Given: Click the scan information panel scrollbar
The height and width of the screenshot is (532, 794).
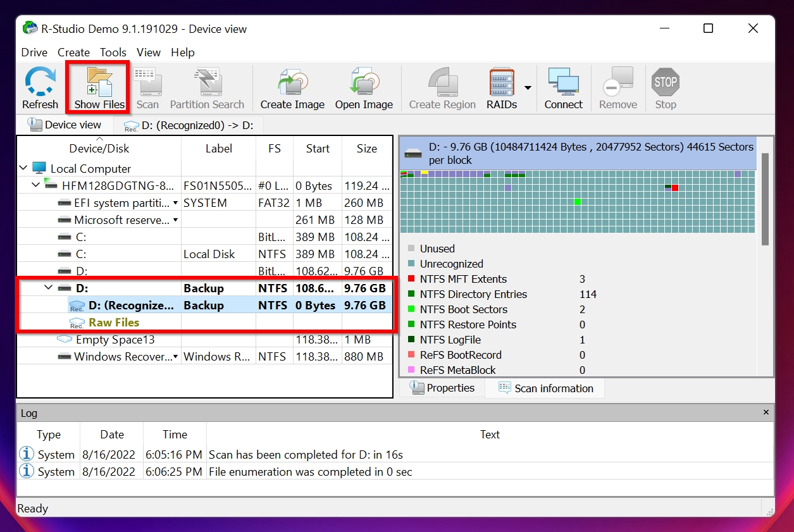Looking at the screenshot, I should (766, 199).
